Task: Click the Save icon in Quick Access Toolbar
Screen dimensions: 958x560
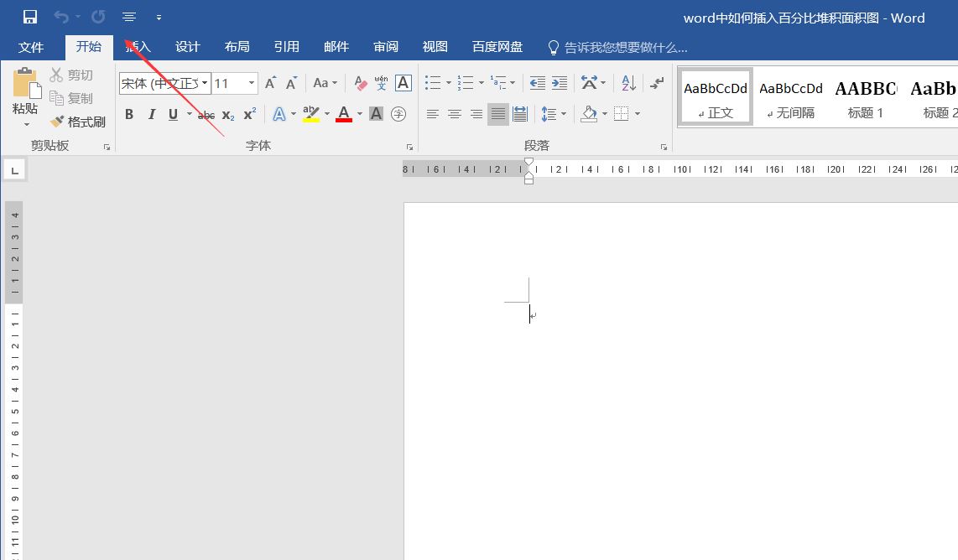Action: click(29, 15)
